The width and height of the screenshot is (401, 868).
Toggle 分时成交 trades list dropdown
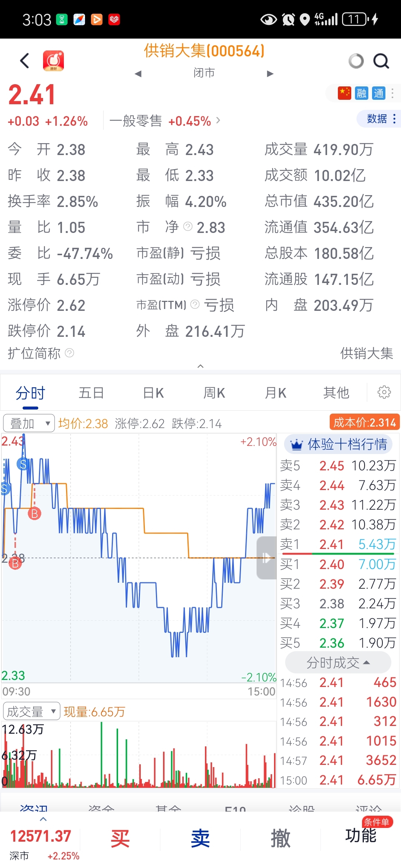coord(338,662)
